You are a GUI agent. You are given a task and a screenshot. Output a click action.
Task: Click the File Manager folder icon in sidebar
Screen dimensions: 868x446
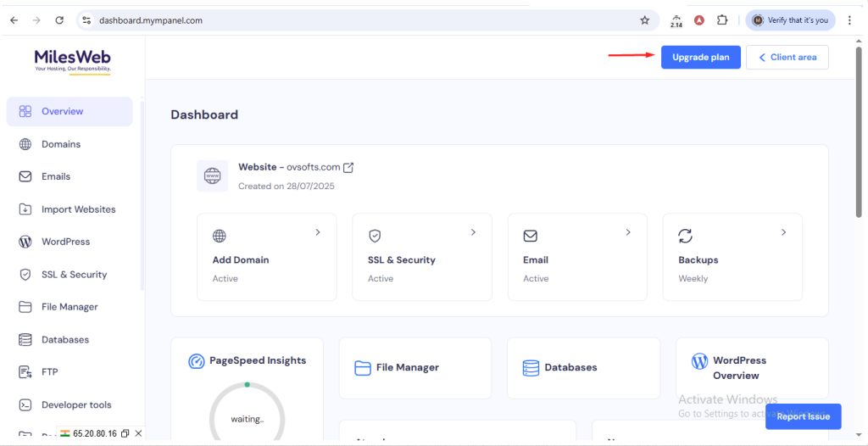click(25, 307)
